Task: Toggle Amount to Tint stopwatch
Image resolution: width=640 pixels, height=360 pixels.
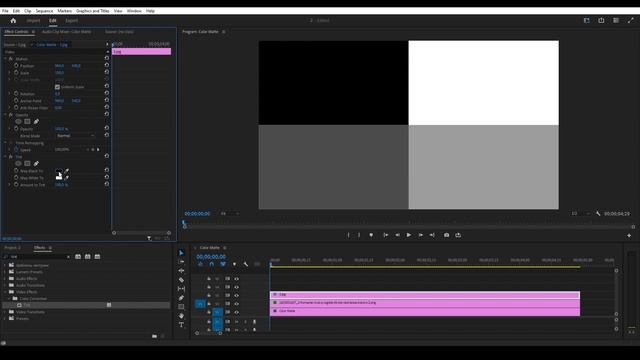Action: point(16,184)
